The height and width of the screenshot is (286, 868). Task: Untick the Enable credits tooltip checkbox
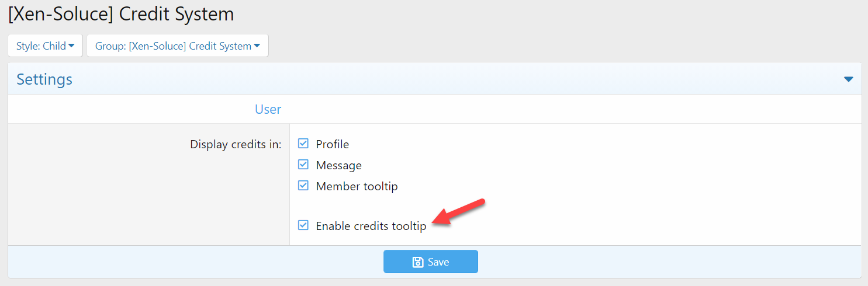pos(303,225)
